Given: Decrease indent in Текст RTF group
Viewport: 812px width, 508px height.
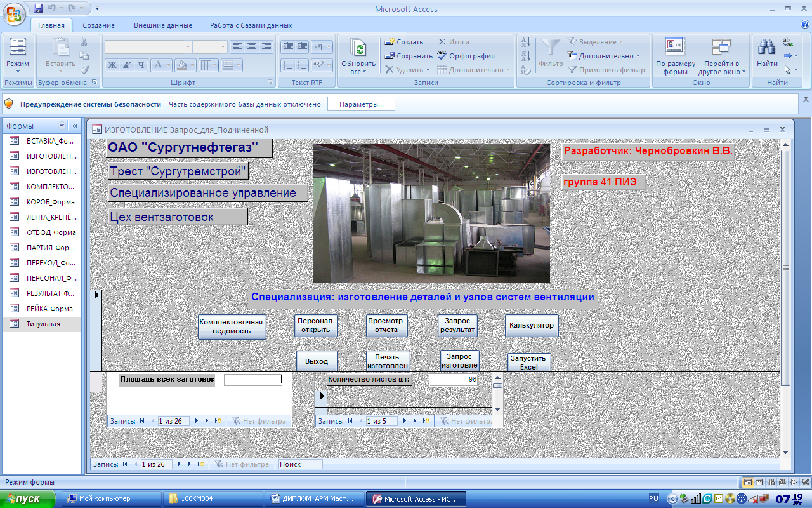Looking at the screenshot, I should click(x=287, y=47).
